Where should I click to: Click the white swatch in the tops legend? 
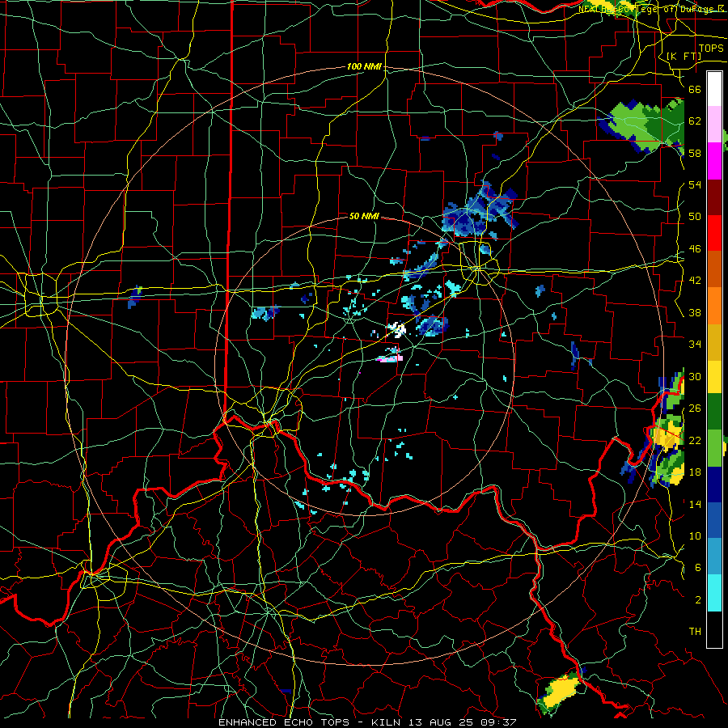(x=714, y=89)
